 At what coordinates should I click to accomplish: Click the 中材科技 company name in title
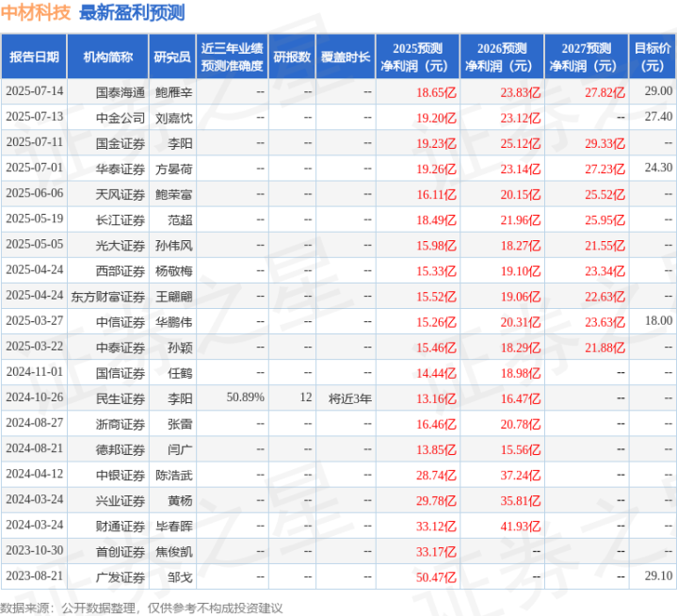pyautogui.click(x=36, y=13)
